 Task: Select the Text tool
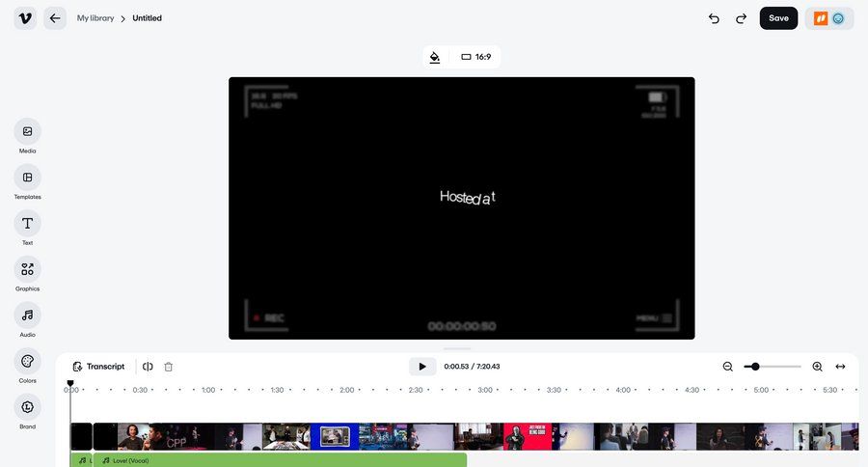[27, 223]
